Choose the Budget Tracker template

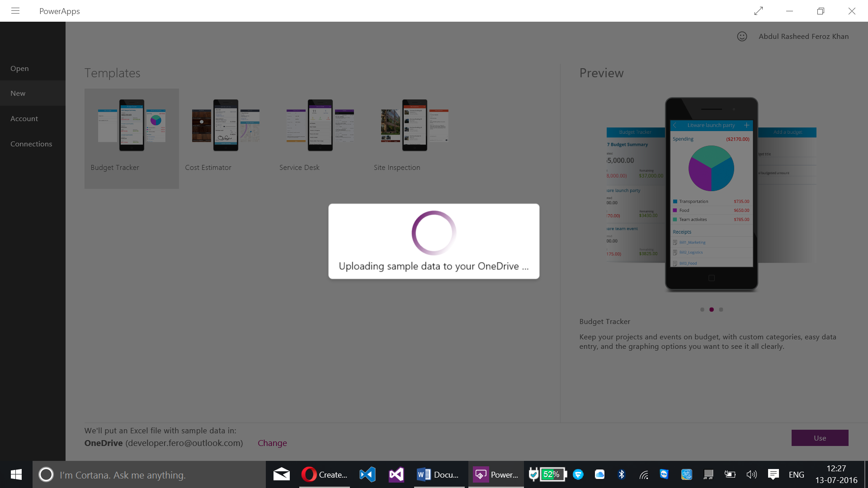132,138
